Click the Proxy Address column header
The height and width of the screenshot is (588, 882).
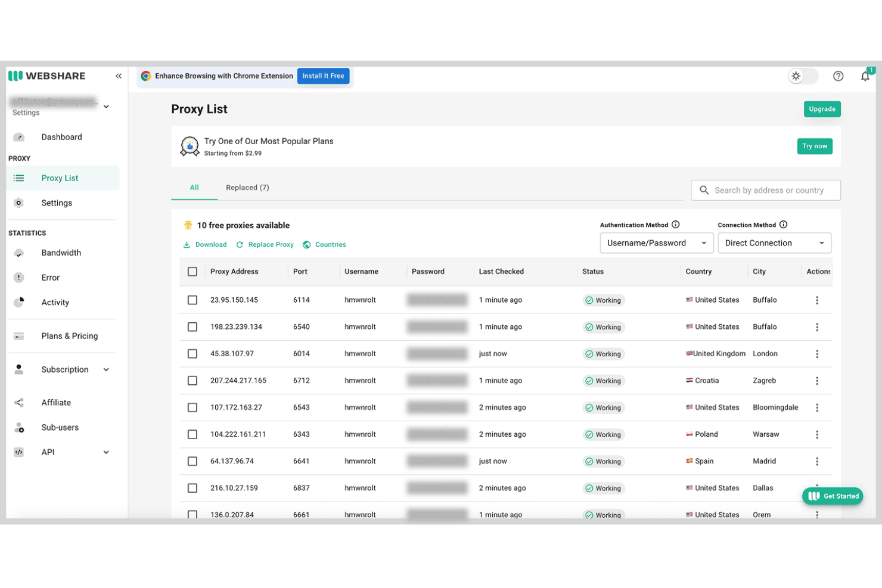[234, 272]
